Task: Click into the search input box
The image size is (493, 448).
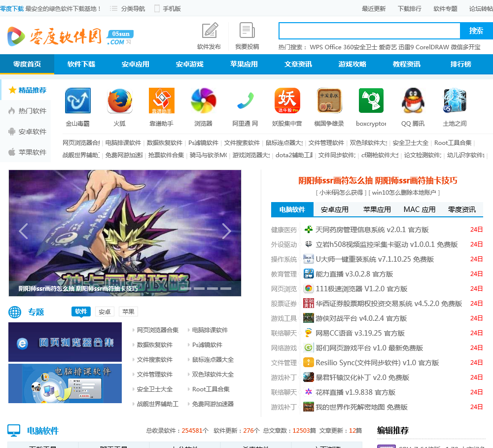Action: click(x=369, y=31)
